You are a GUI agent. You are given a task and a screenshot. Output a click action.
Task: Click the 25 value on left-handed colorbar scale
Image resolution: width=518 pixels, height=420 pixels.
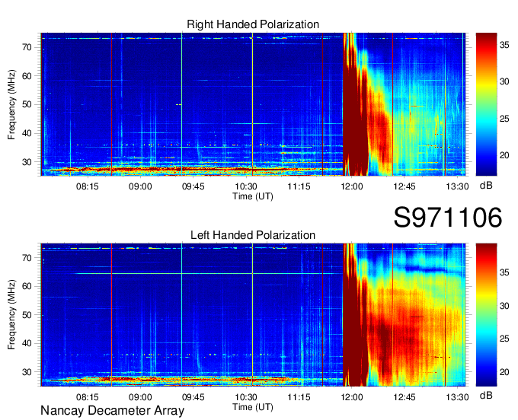pyautogui.click(x=504, y=339)
